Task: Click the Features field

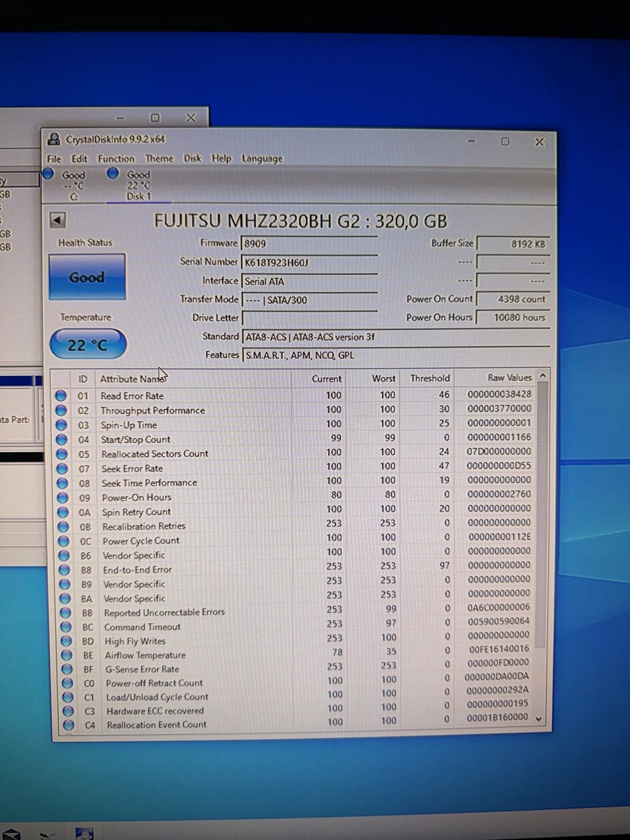Action: tap(395, 355)
